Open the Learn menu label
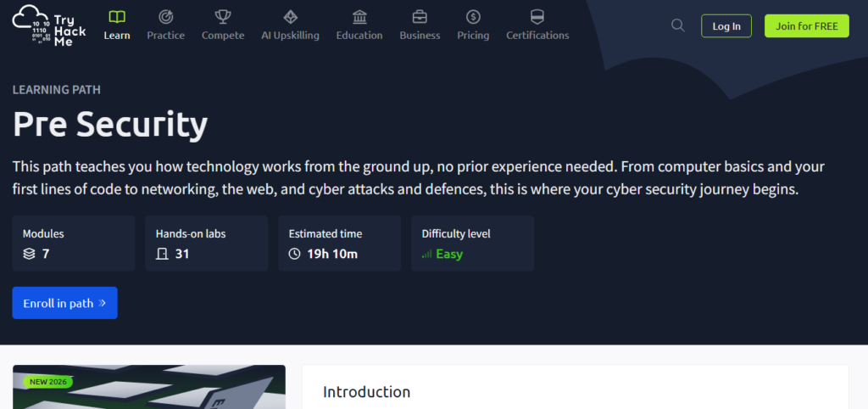The image size is (868, 409). (x=117, y=36)
